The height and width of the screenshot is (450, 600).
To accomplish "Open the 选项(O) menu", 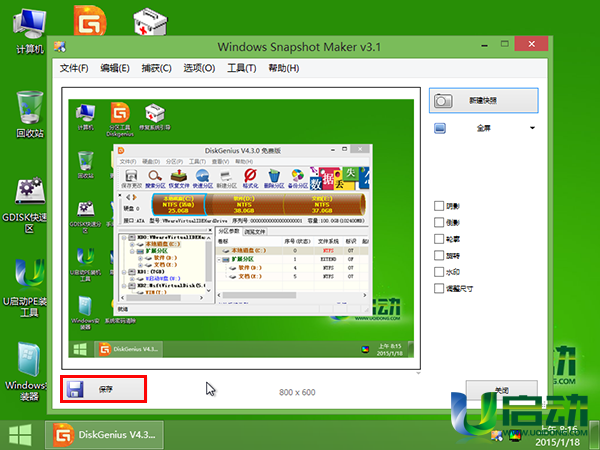I will 199,68.
